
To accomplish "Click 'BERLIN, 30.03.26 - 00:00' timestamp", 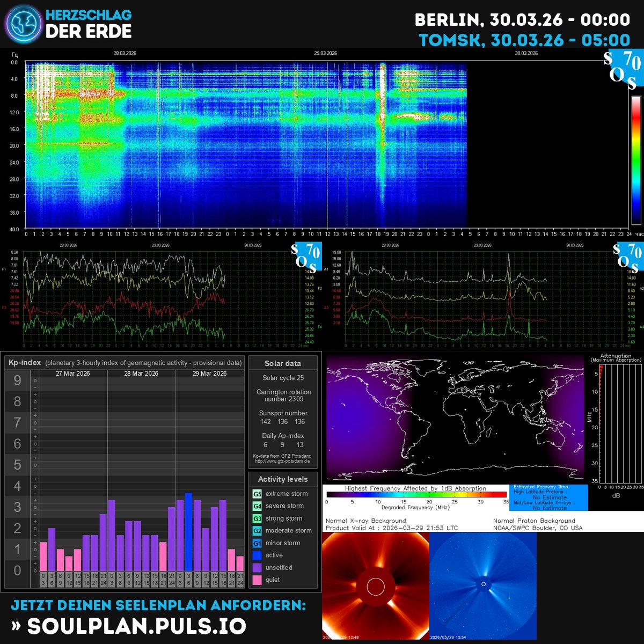I will [523, 20].
